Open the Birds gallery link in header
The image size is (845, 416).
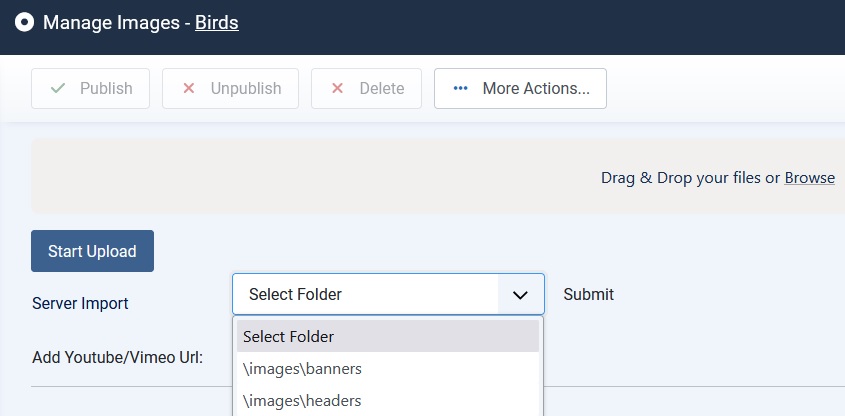(217, 23)
